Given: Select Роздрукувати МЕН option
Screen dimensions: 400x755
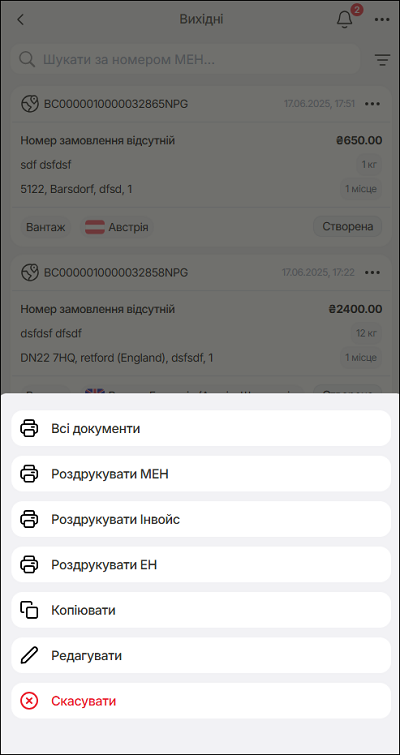Looking at the screenshot, I should (201, 474).
